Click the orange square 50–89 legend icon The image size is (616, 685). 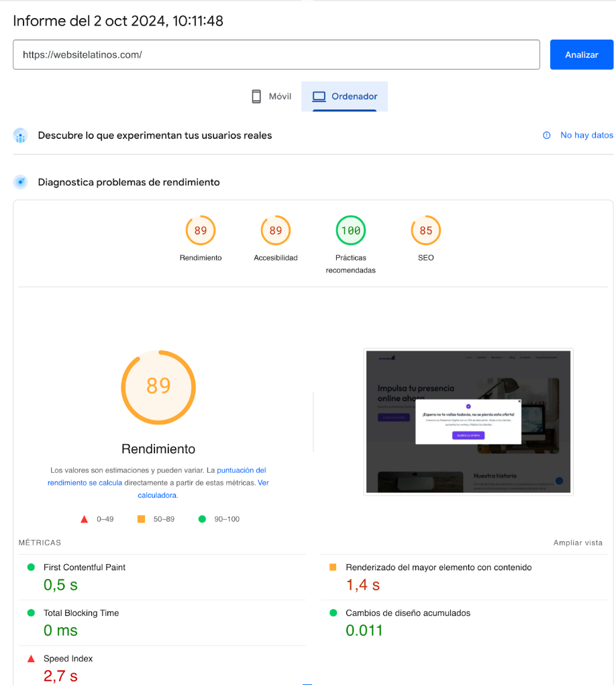(141, 519)
